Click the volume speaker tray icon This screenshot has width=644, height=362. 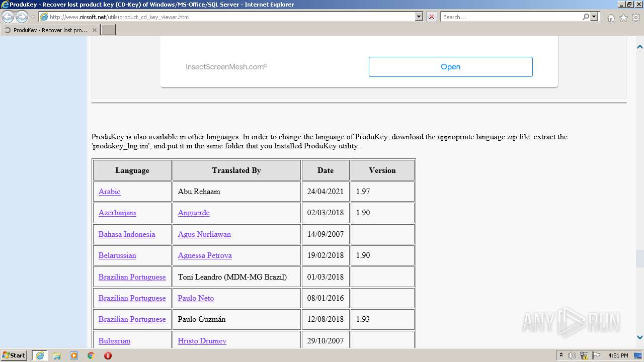pyautogui.click(x=572, y=355)
